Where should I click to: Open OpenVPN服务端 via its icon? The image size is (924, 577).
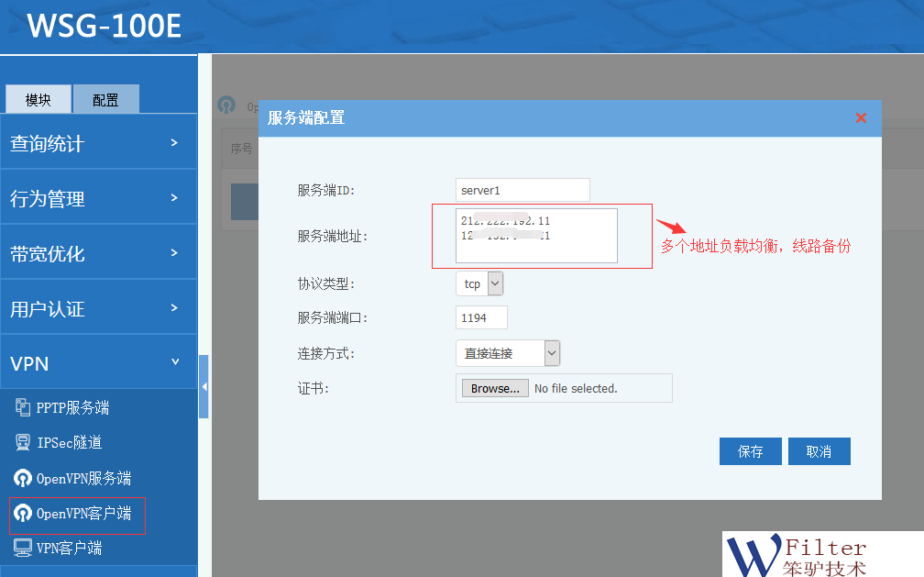pyautogui.click(x=23, y=478)
